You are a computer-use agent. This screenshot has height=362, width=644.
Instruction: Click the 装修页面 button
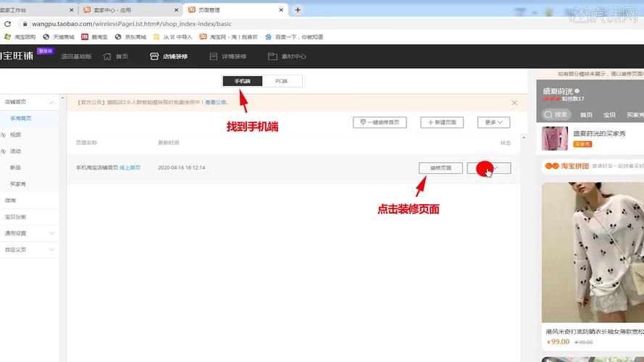pyautogui.click(x=440, y=167)
